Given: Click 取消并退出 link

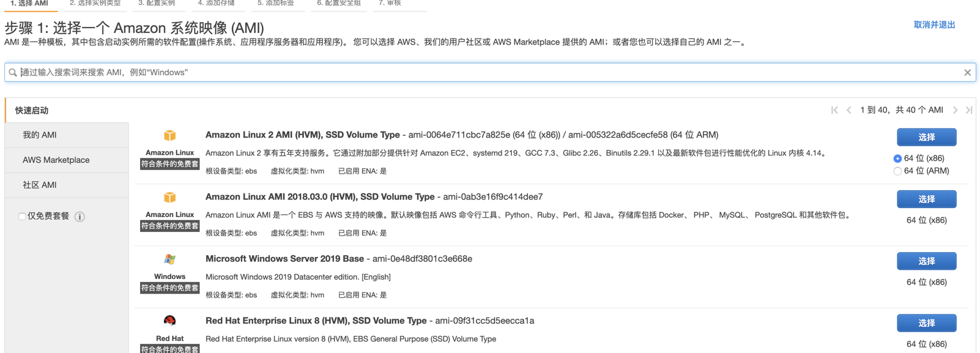Looking at the screenshot, I should [934, 25].
